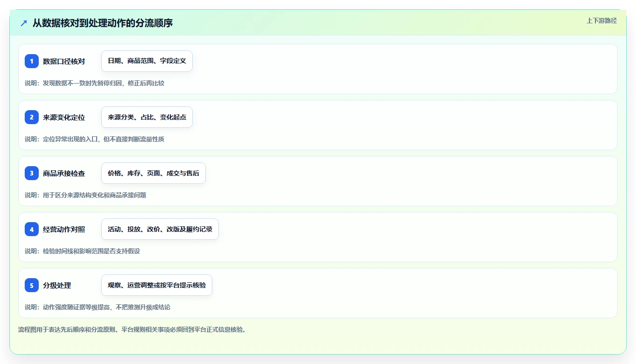
Task: Click the 上下游路径 label in header
Action: [601, 21]
